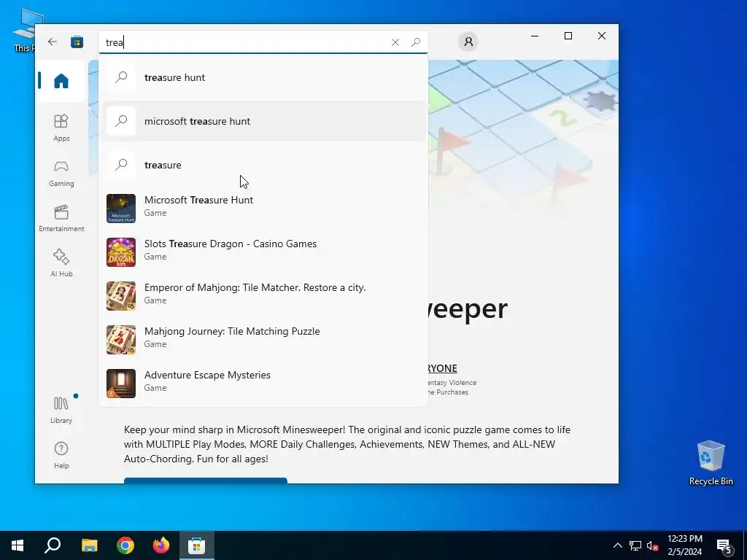Open Emperor of Mahjong: Tile Matcher result

(x=263, y=296)
